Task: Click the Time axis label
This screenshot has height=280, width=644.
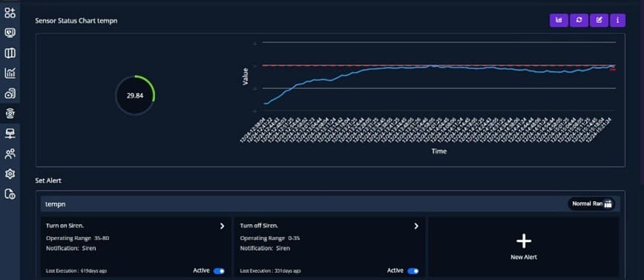Action: (x=438, y=152)
